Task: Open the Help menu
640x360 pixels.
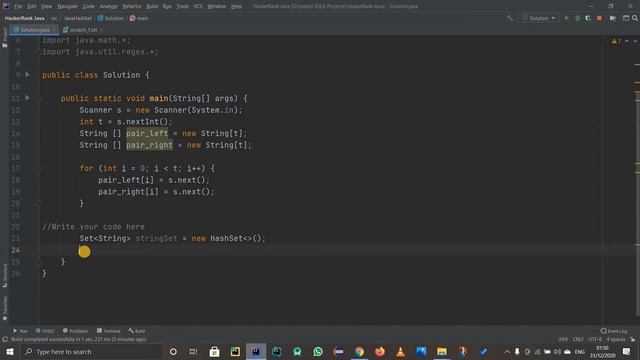Action: pyautogui.click(x=236, y=6)
